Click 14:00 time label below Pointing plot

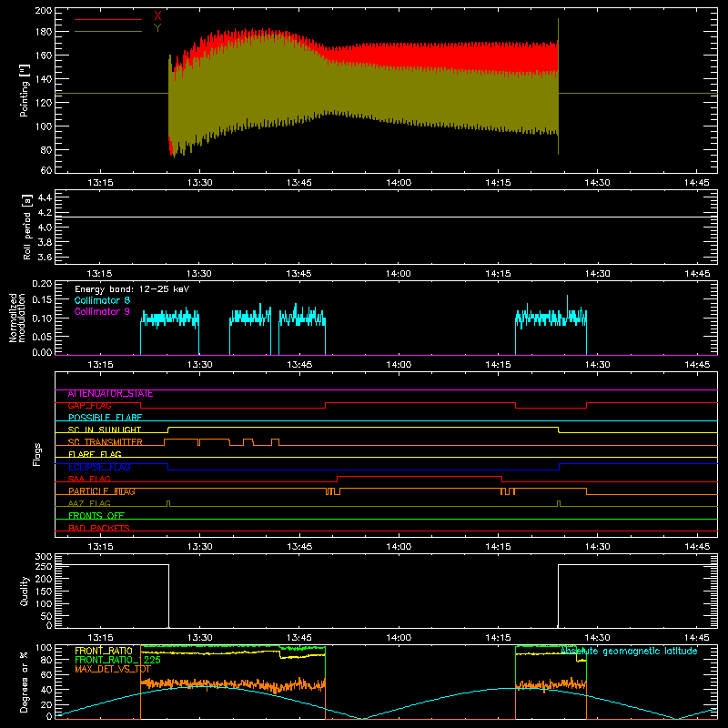point(399,183)
